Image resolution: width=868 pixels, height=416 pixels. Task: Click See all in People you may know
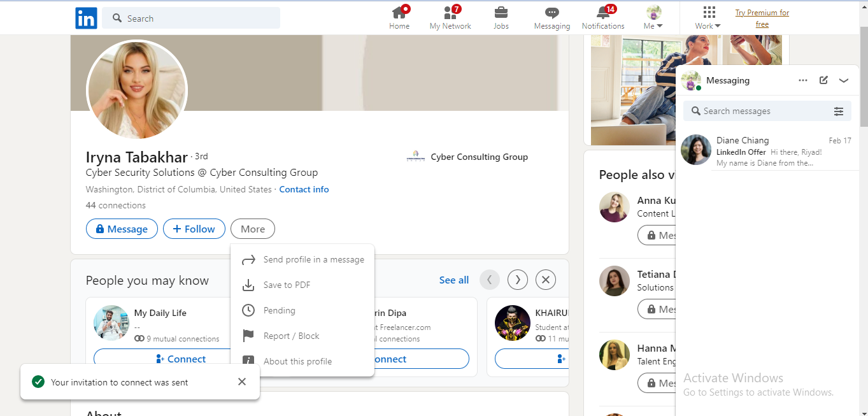454,280
